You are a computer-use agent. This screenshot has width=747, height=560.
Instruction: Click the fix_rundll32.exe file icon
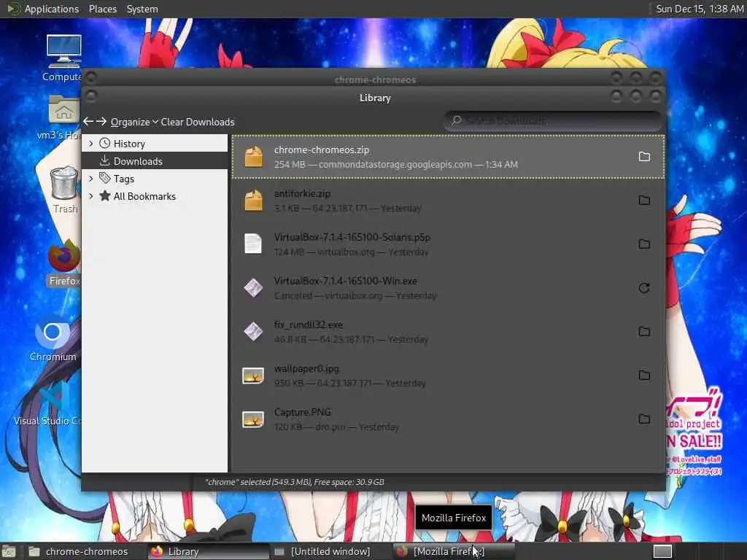coord(253,332)
